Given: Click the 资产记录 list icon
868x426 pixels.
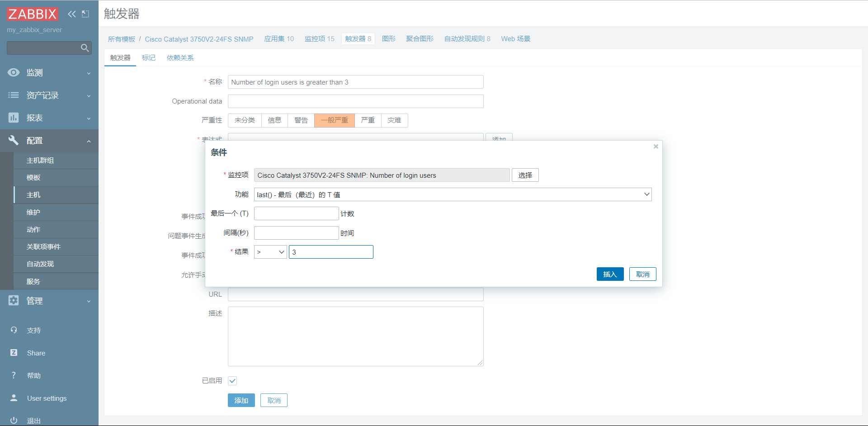Looking at the screenshot, I should (x=14, y=95).
